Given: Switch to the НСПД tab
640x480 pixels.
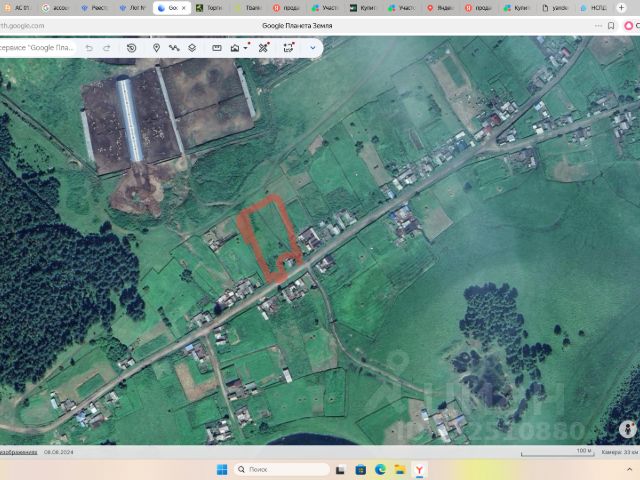Looking at the screenshot, I should click(x=594, y=8).
